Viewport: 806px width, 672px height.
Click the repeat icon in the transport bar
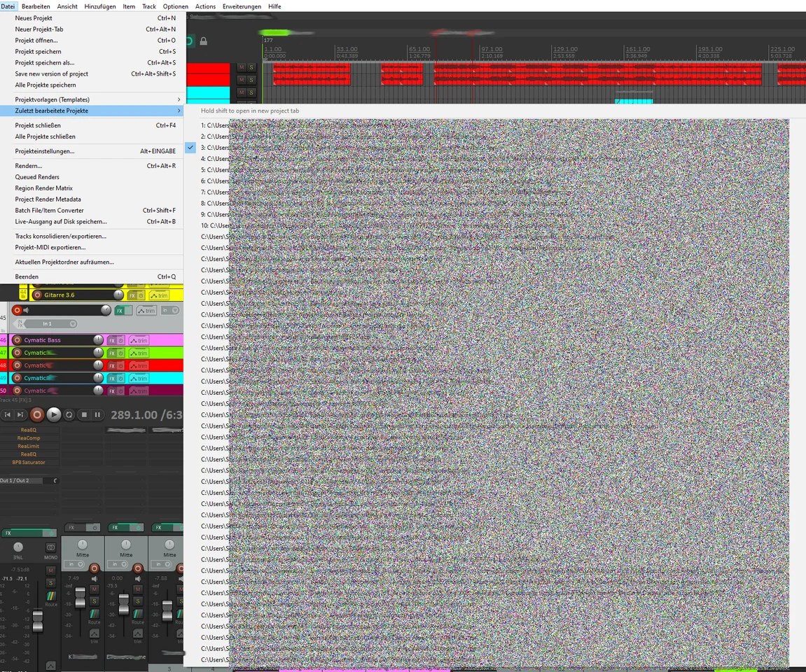coord(69,414)
